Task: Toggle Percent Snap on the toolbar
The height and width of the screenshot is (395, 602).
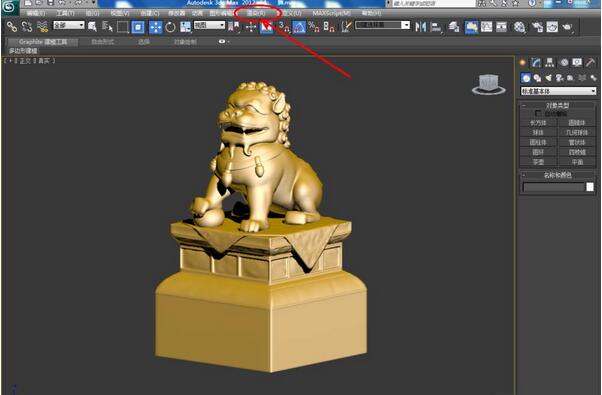Action: [x=314, y=27]
